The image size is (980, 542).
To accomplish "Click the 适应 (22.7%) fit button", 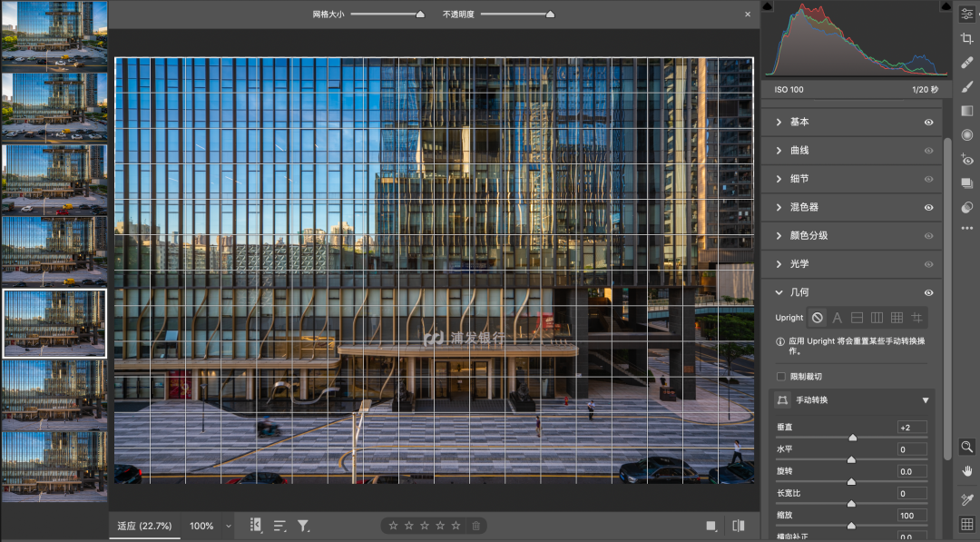I will [145, 526].
